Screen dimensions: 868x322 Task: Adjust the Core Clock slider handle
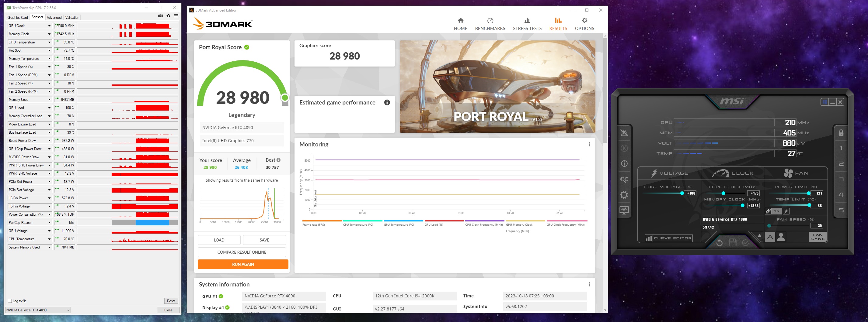click(723, 193)
